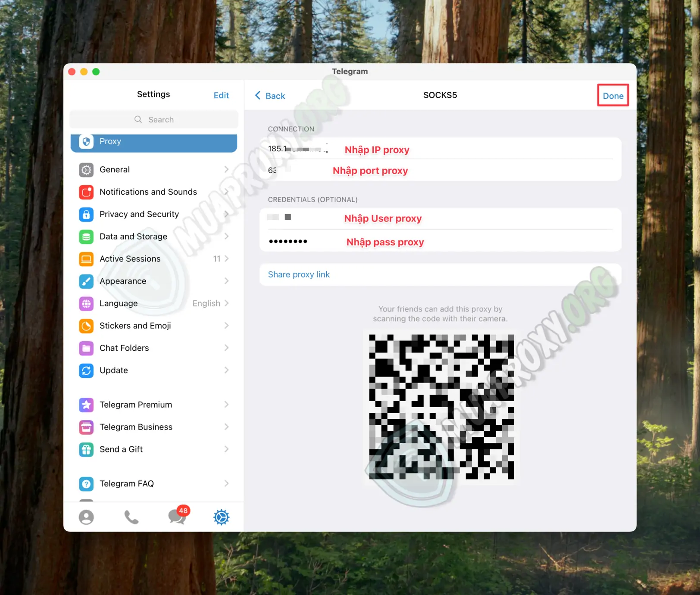Expand the Update chevron

(226, 371)
